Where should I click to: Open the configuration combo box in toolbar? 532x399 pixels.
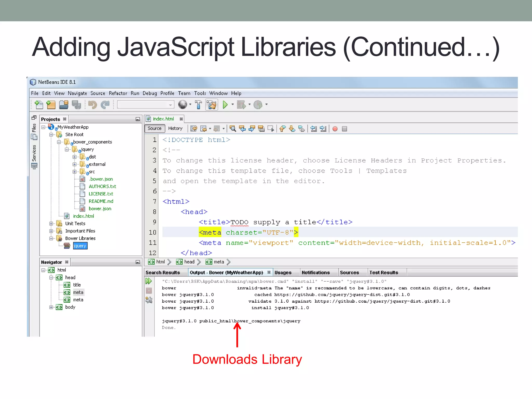145,105
